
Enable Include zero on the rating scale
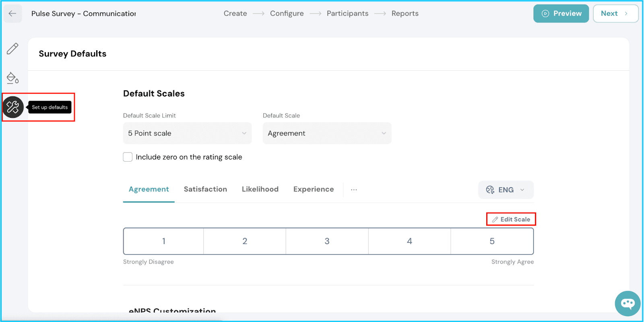[x=128, y=157]
